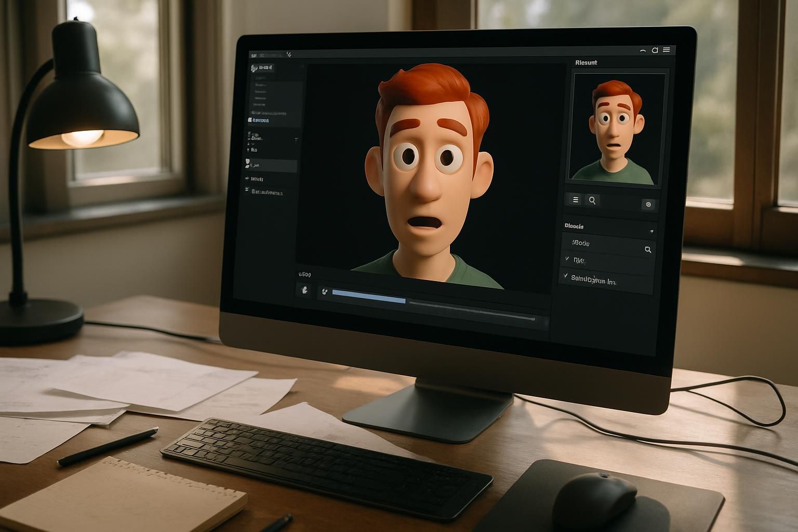Collapse the sidebar section above the face list

point(296,139)
